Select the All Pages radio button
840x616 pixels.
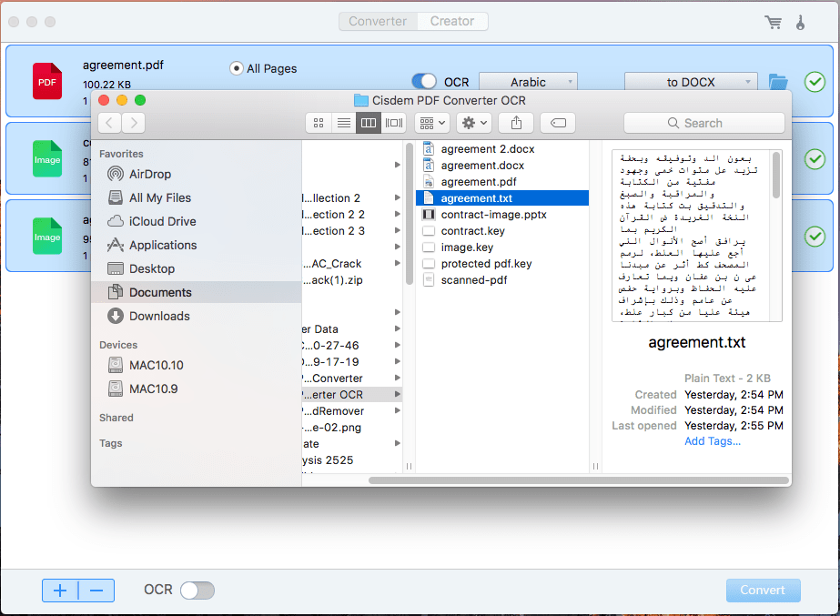pos(235,68)
